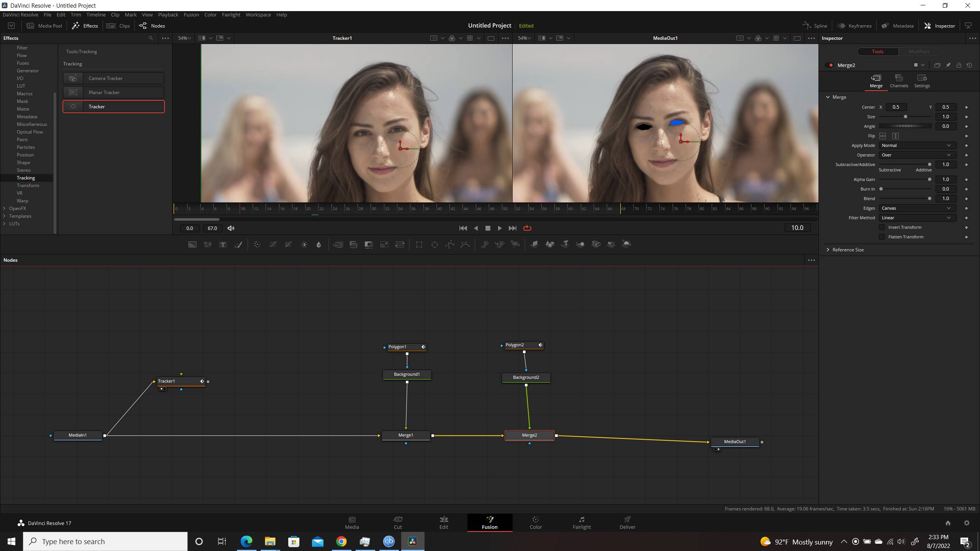This screenshot has width=980, height=551.
Task: Switch to the Channels tab
Action: (x=899, y=82)
